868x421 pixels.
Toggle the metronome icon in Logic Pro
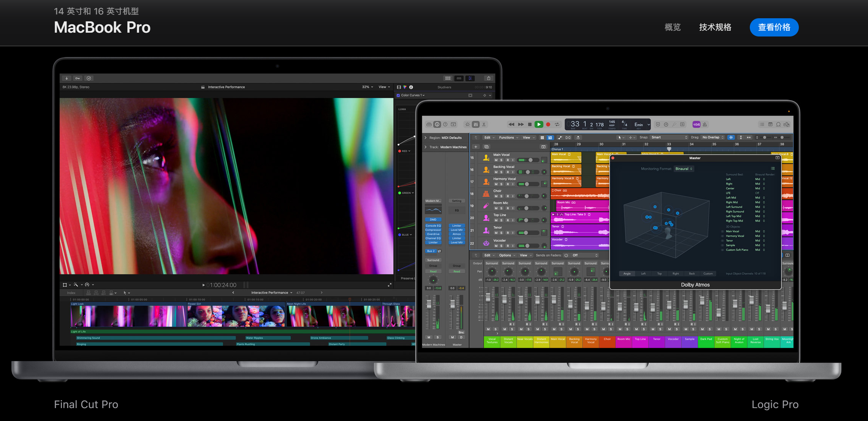point(705,125)
